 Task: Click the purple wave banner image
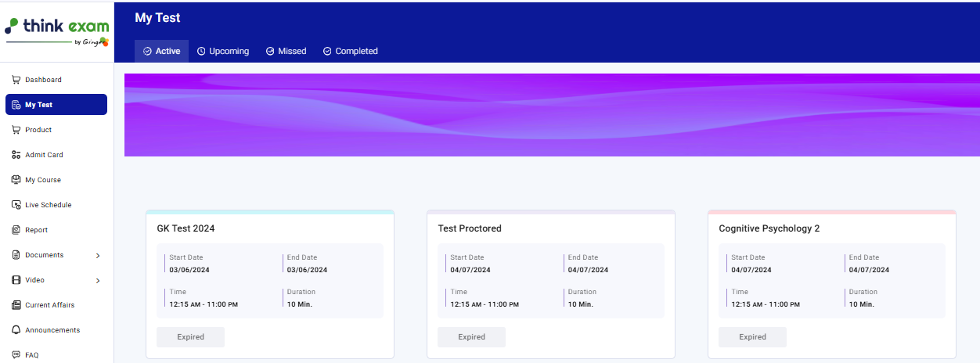[x=552, y=115]
